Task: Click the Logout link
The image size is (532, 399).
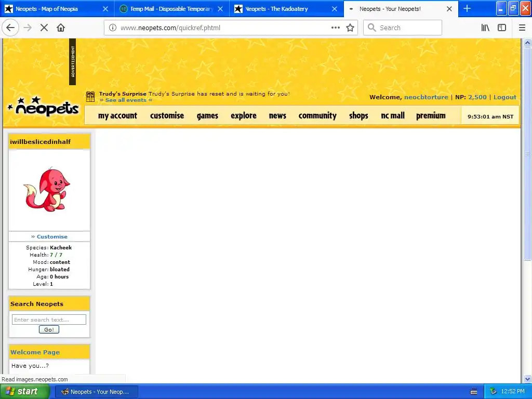Action: (x=505, y=97)
